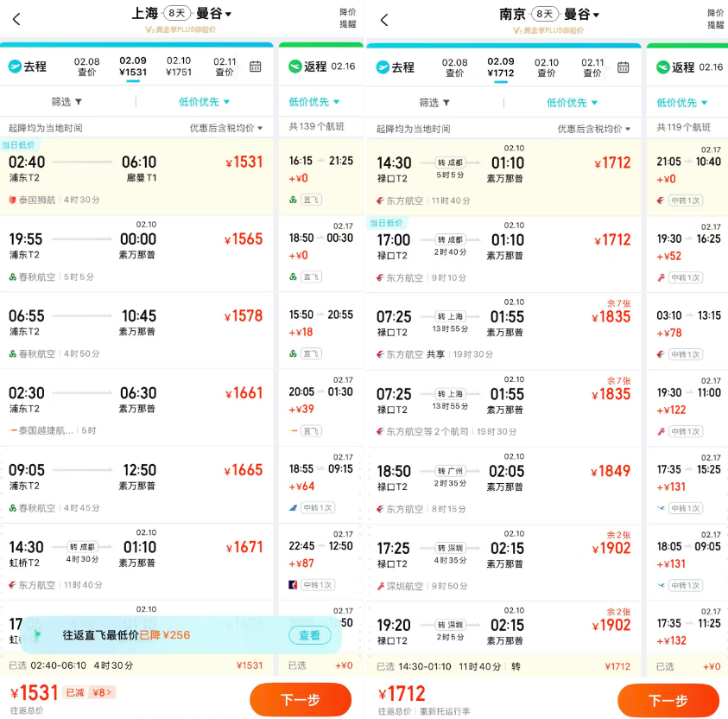728x719 pixels.
Task: Tap 转 成都 transfer badge on 17:00 flight
Action: point(450,239)
